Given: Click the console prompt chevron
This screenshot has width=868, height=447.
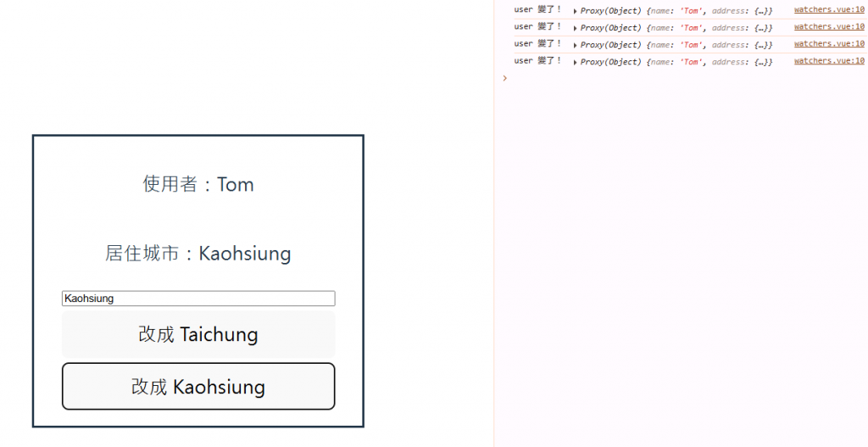Looking at the screenshot, I should coord(505,78).
